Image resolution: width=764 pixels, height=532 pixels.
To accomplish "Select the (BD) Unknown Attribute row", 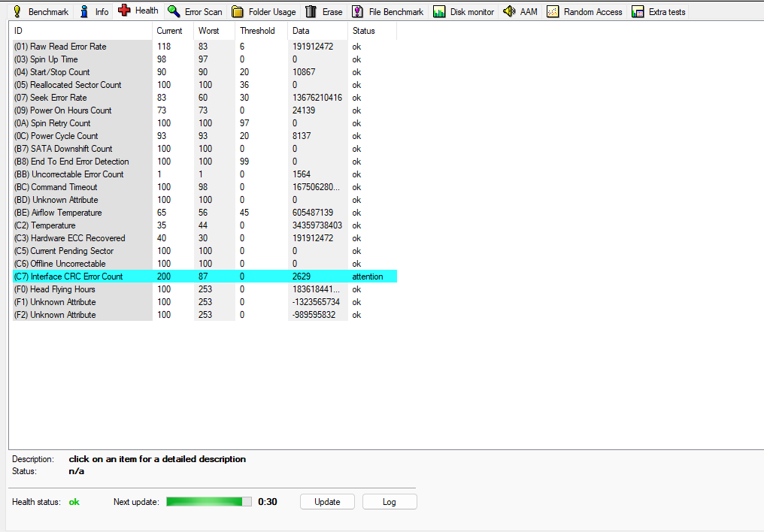I will [205, 200].
